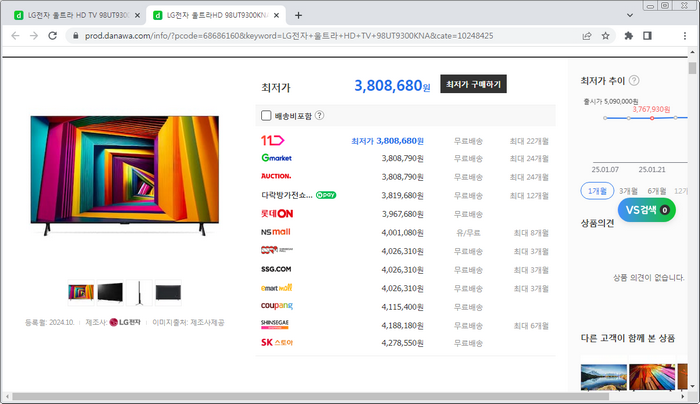The image size is (700, 404).
Task: Open the 다락방가전쇼 seller link
Action: pyautogui.click(x=287, y=195)
